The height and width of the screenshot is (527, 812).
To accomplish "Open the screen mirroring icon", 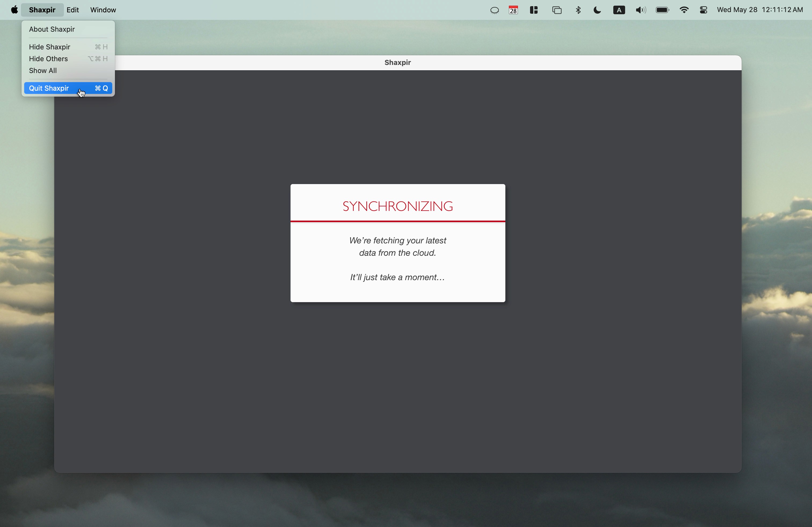I will coord(557,10).
